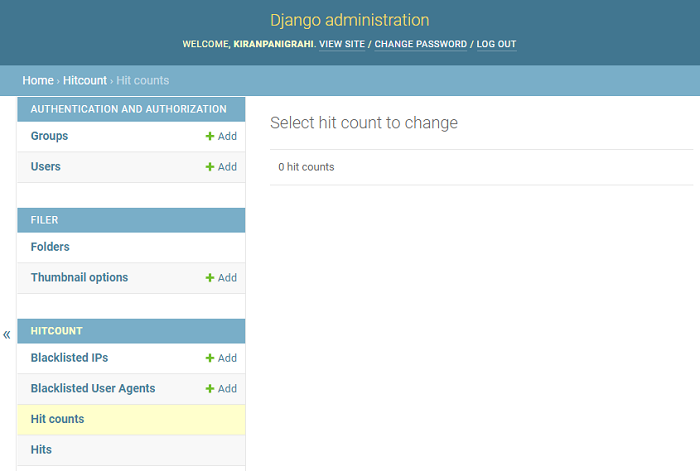Go to Home in the breadcrumb

[38, 80]
